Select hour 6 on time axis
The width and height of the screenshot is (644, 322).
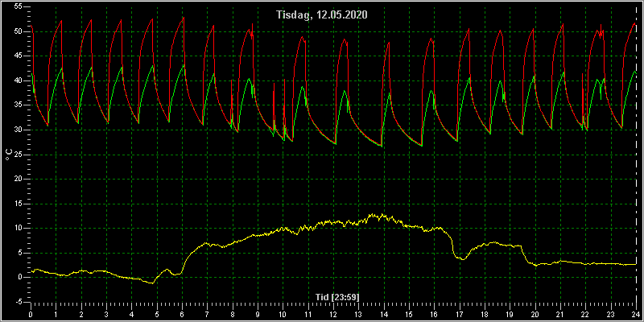tap(182, 314)
